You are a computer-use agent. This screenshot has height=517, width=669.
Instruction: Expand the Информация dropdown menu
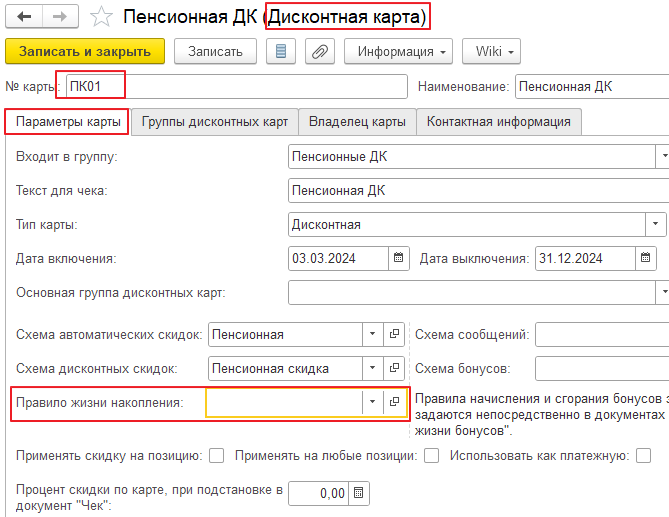tap(399, 51)
